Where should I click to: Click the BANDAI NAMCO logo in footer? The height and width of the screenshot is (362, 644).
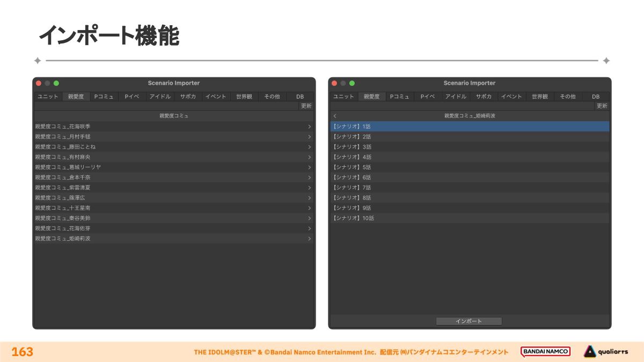tap(545, 352)
